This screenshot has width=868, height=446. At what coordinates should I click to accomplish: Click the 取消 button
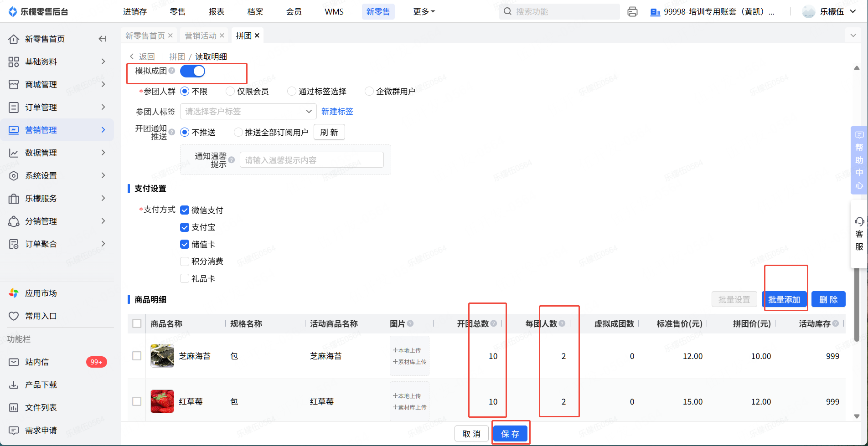[x=471, y=434]
